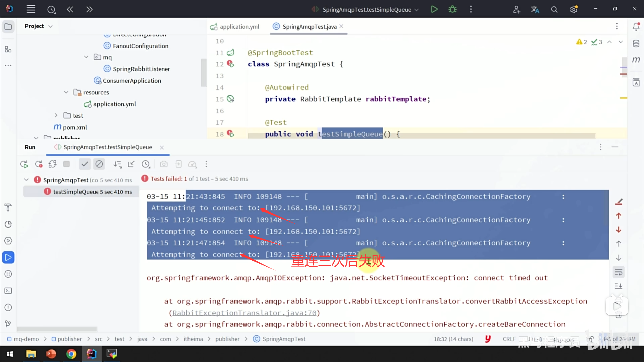Open RabbitExceptionTranslator.java:70 stack trace link
Image resolution: width=644 pixels, height=362 pixels.
244,313
